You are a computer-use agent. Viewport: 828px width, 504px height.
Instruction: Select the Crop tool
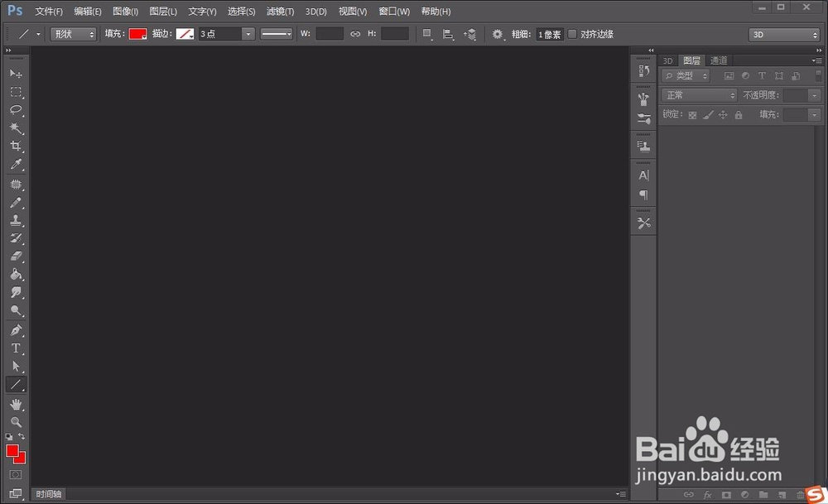(16, 146)
